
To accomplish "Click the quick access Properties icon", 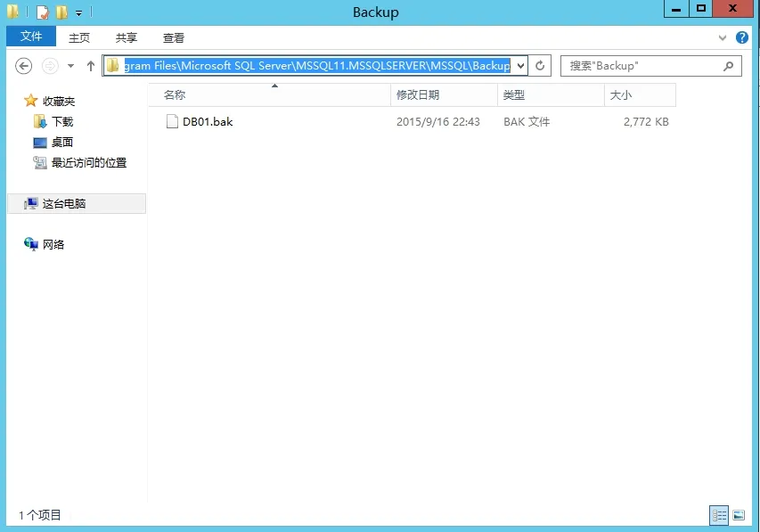I will pos(43,12).
